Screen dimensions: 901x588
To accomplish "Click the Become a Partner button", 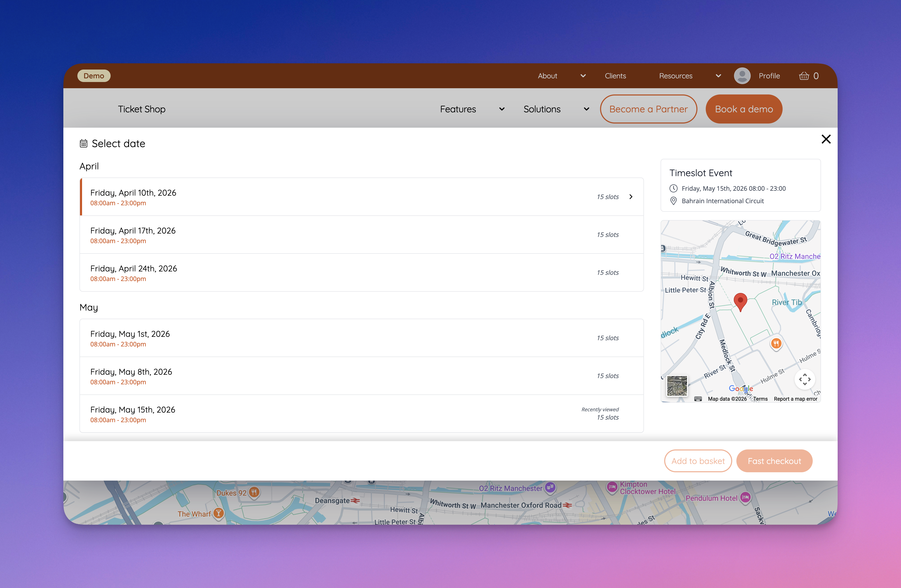I will point(648,109).
